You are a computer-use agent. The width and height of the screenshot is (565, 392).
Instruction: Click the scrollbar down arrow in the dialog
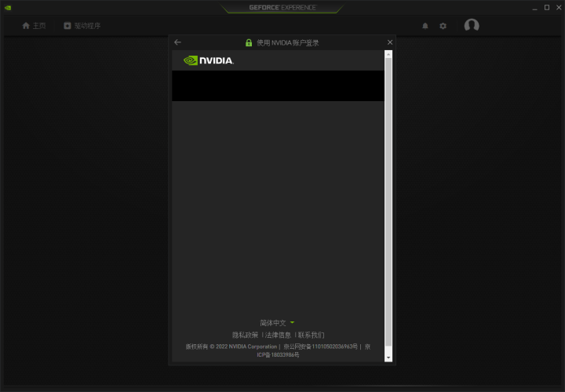pyautogui.click(x=388, y=358)
